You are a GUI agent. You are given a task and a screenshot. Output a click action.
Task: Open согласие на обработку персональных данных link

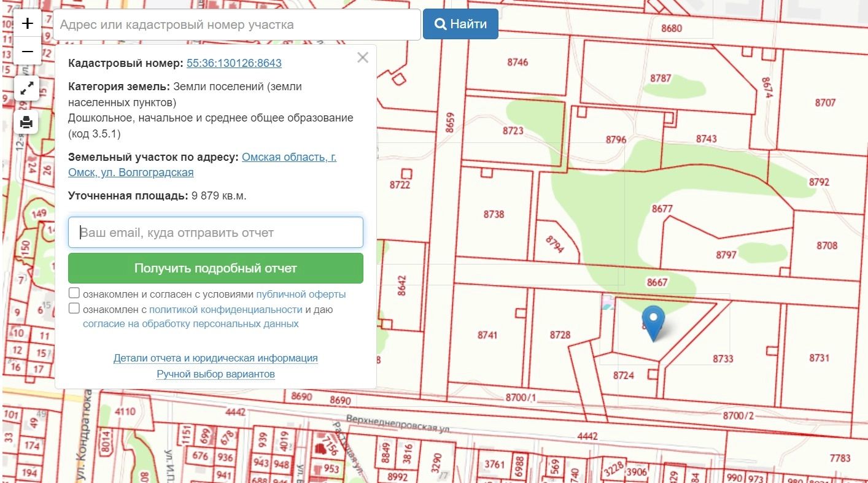[190, 324]
